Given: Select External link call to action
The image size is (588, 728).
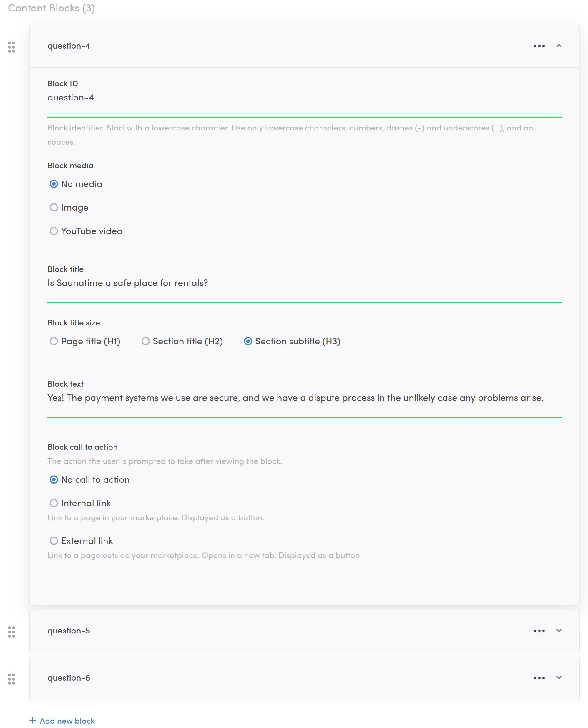Looking at the screenshot, I should (54, 541).
